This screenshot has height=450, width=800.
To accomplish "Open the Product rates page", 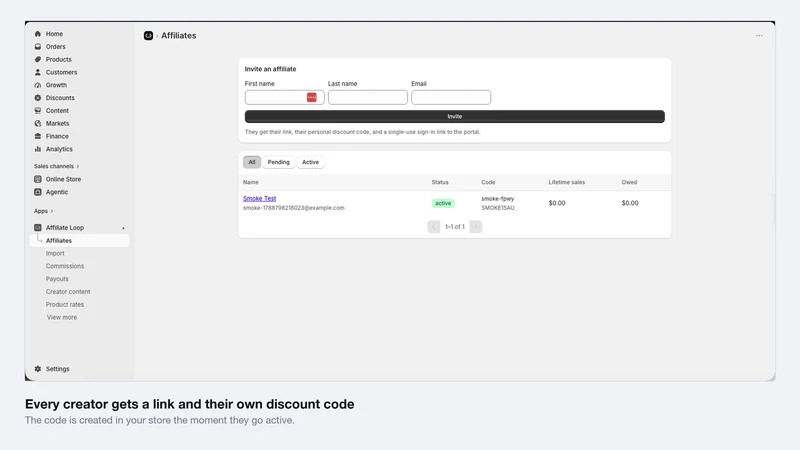I will point(65,305).
